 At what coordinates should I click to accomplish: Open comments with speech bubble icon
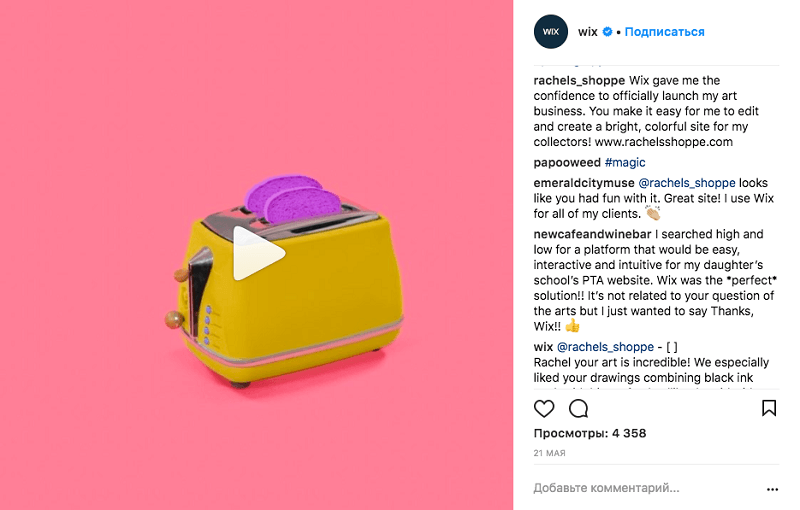click(x=579, y=409)
